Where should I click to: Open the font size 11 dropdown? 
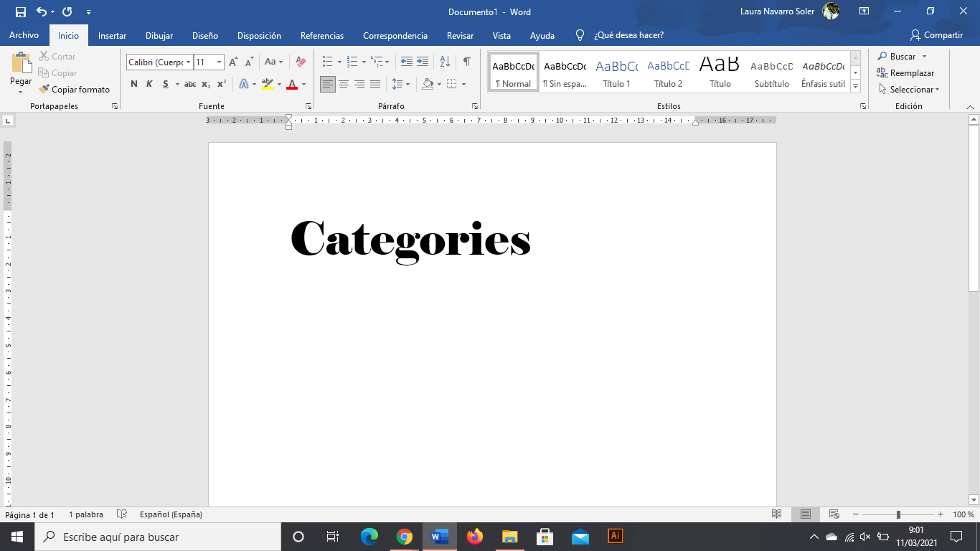point(219,62)
